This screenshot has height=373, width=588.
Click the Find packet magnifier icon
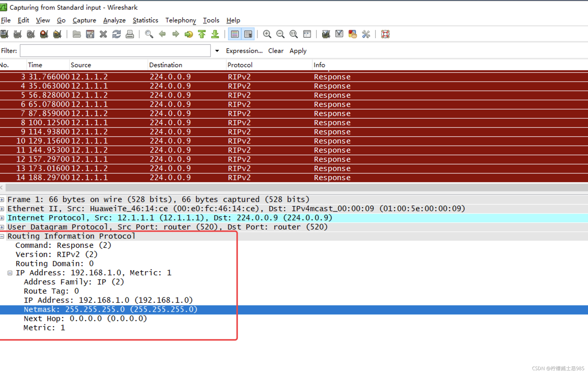coord(149,34)
